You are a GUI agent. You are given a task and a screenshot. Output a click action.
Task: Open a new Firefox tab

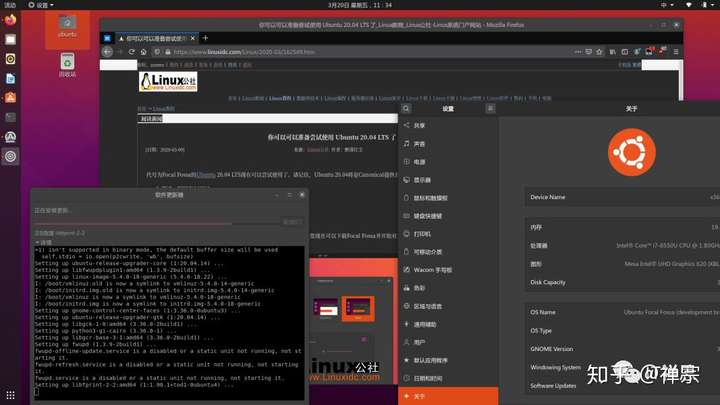tap(205, 38)
